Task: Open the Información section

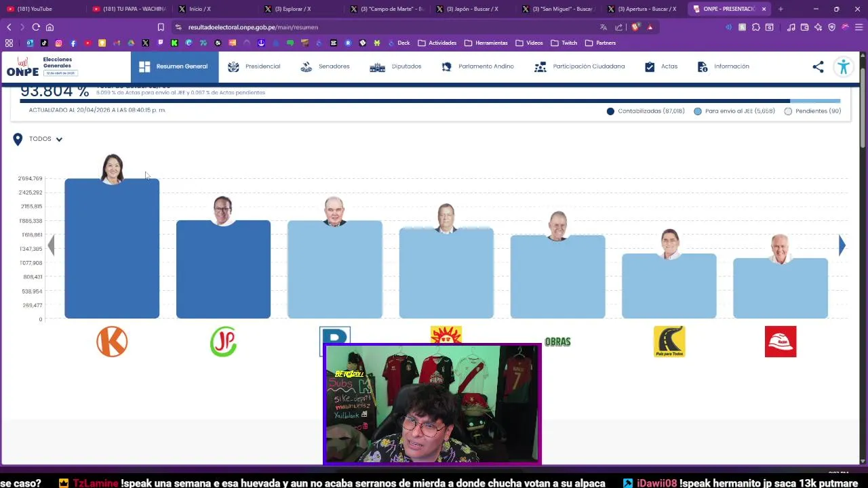Action: click(x=723, y=66)
